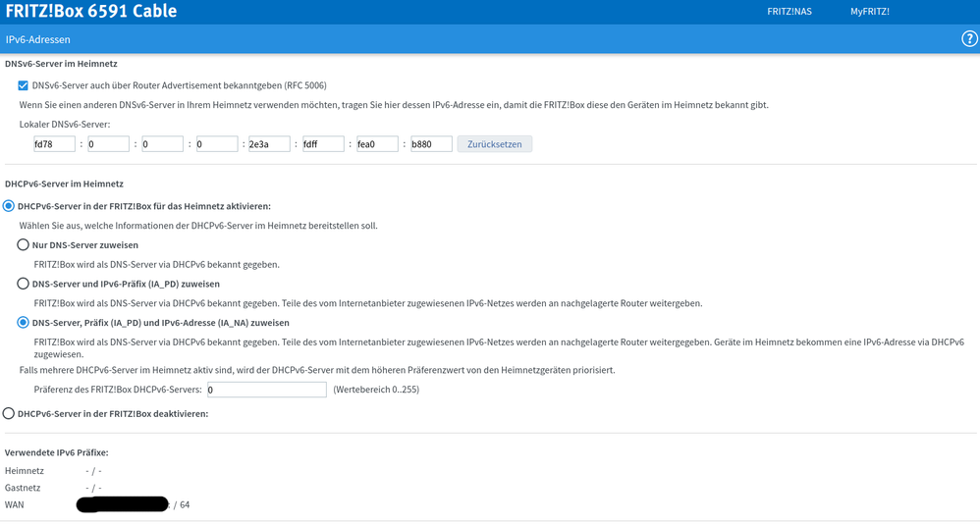Click the Gastnetz prefix row label

coord(23,488)
